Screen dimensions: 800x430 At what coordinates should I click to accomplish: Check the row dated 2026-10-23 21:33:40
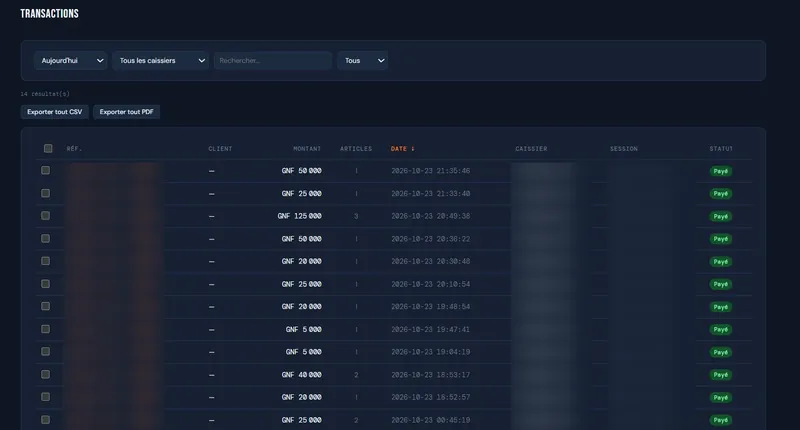(x=45, y=193)
